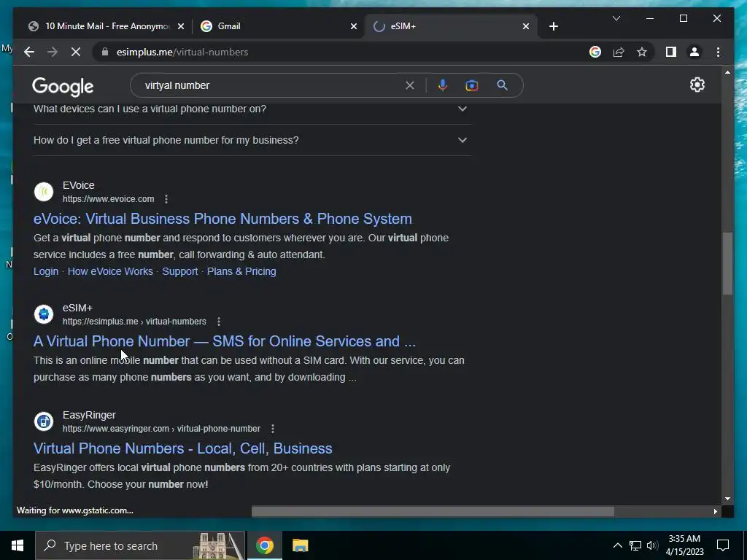Show hidden system tray icons
The height and width of the screenshot is (560, 747).
tap(617, 545)
